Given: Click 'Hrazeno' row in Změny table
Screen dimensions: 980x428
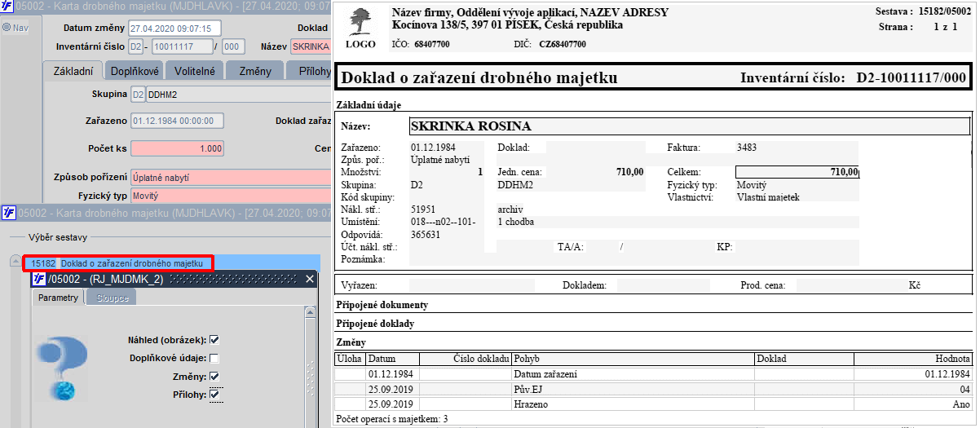Looking at the screenshot, I should click(654, 404).
